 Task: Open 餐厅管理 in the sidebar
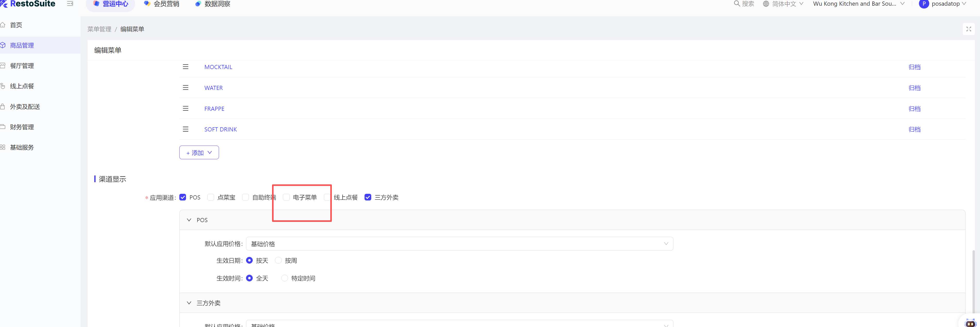(x=22, y=66)
